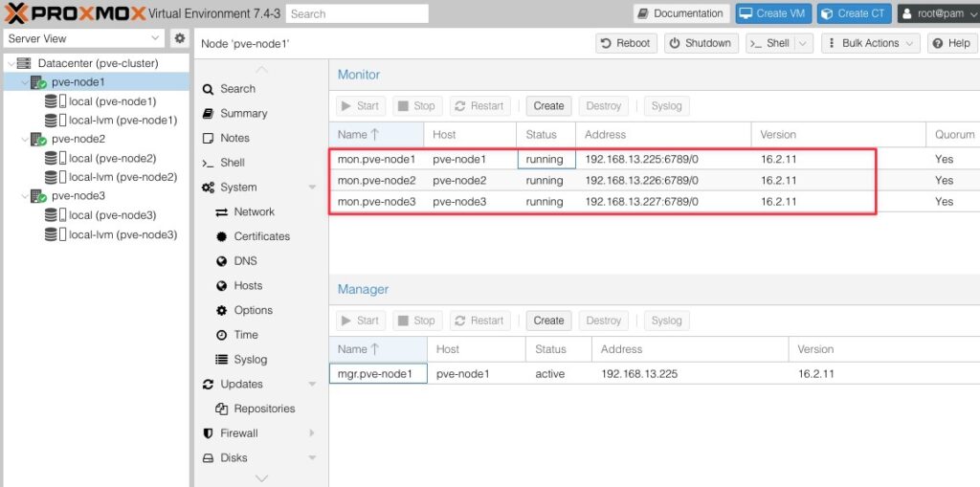Click the Search magnifier icon in the node menu
This screenshot has width=980, height=487.
point(208,89)
